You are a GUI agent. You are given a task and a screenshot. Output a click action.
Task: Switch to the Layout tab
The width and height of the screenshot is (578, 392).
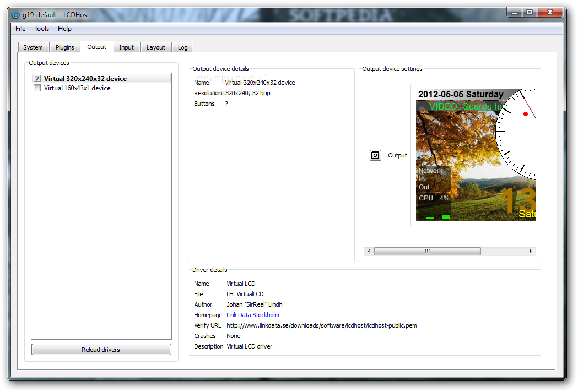point(156,47)
